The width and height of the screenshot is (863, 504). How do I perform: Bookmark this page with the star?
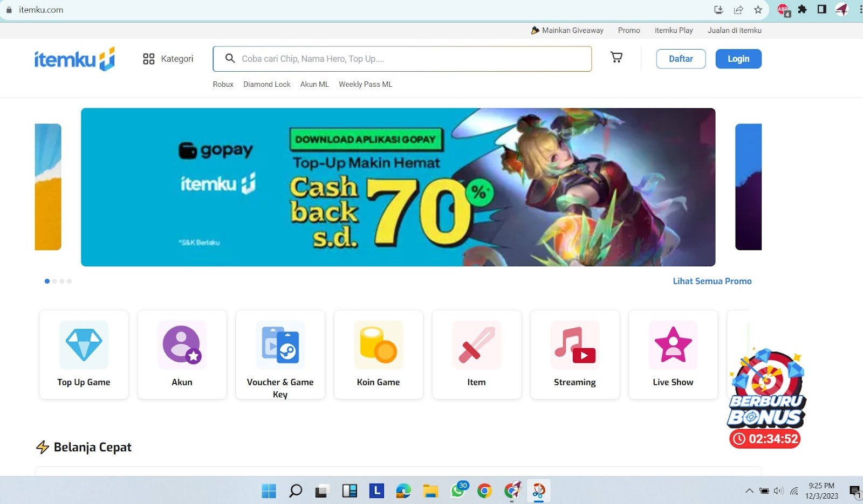758,10
